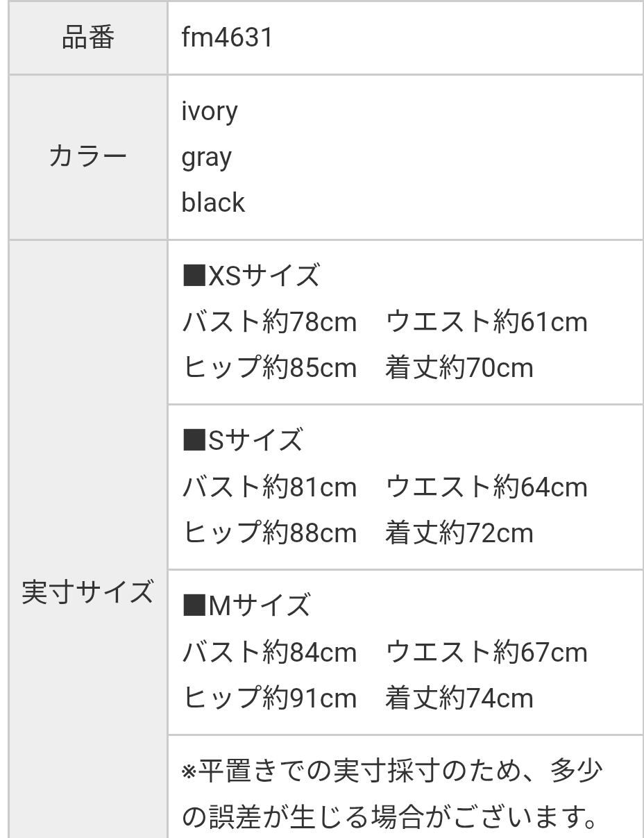644x838 pixels.
Task: Click the 実寸サイズ row label
Action: tap(87, 592)
